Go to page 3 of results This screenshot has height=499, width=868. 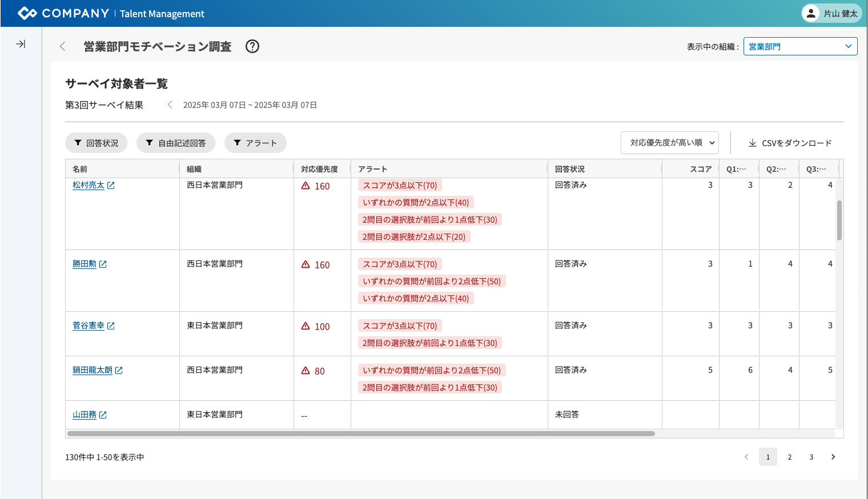(811, 457)
